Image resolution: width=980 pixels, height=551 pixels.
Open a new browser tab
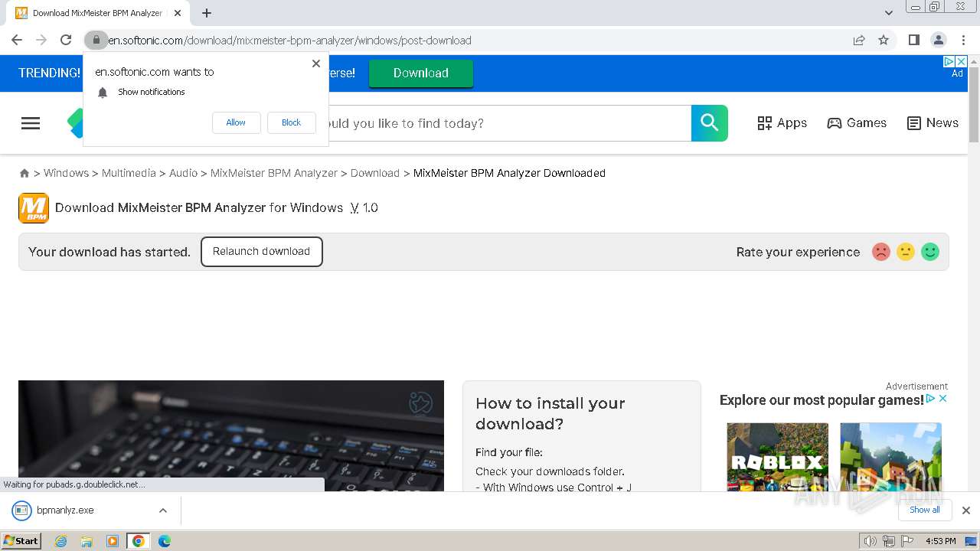click(207, 13)
